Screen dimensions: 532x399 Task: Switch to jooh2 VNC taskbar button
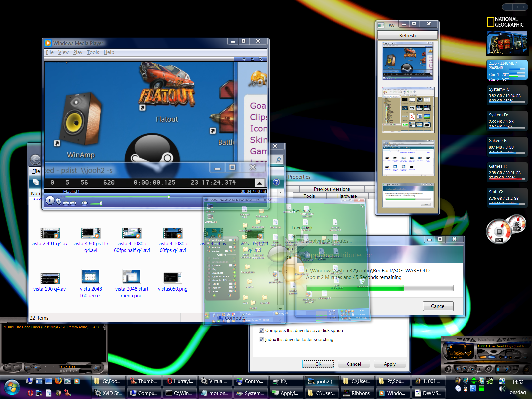click(322, 381)
